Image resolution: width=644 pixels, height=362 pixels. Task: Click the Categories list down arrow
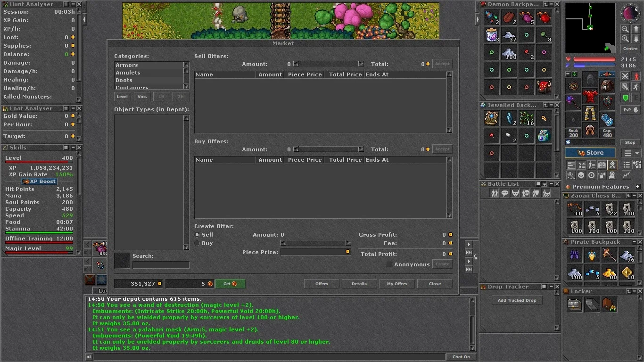point(186,86)
